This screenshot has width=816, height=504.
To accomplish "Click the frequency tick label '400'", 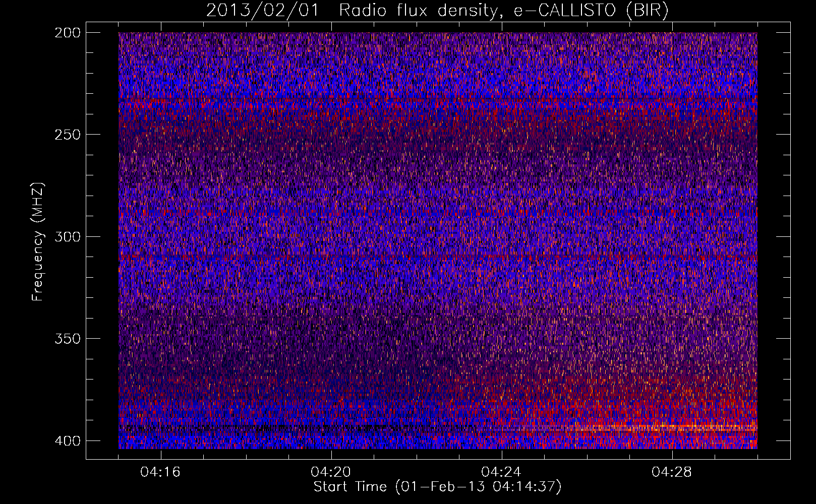I will [67, 441].
